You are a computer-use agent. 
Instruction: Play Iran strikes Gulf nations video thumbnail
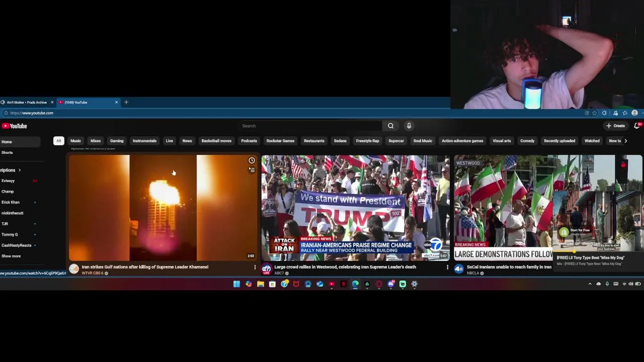click(163, 208)
